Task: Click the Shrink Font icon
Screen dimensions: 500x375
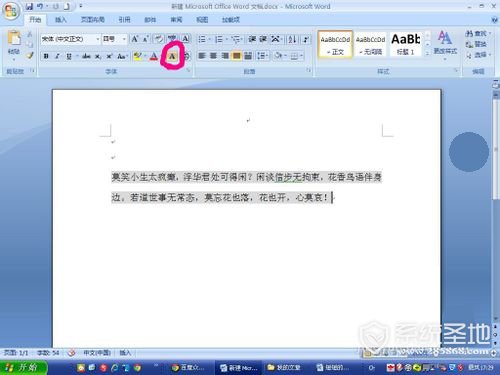Action: (x=145, y=39)
